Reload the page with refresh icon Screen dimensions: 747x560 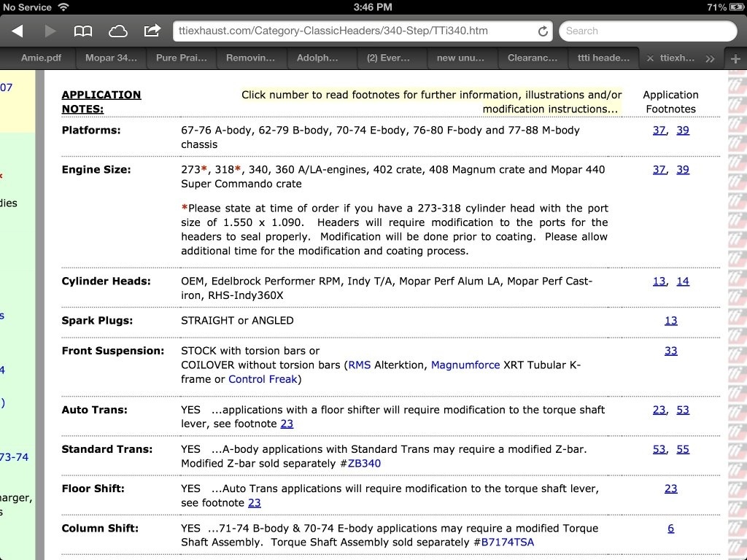click(x=543, y=31)
